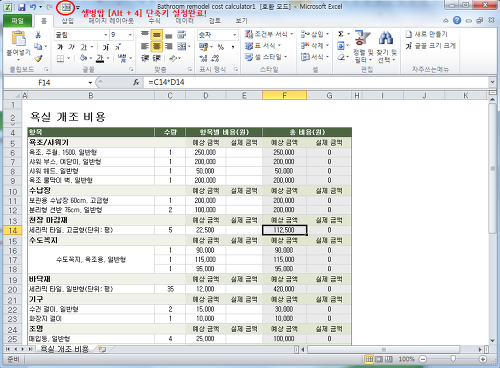Open Find & Select (찾기 및 선택)

coord(386,47)
